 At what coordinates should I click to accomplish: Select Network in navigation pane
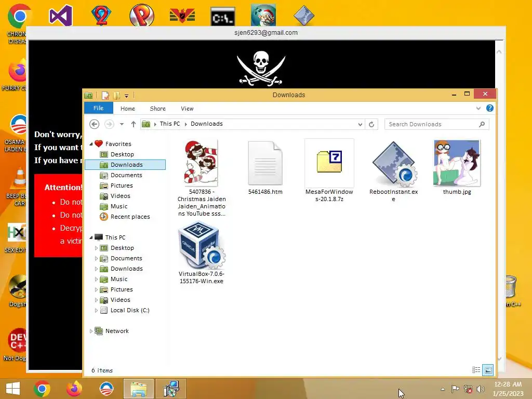[x=117, y=331]
